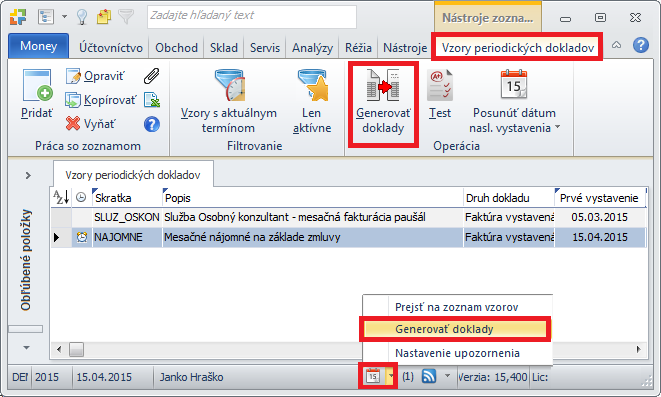Click the Generovať doklady ribbon button
This screenshot has width=661, height=397.
[383, 102]
